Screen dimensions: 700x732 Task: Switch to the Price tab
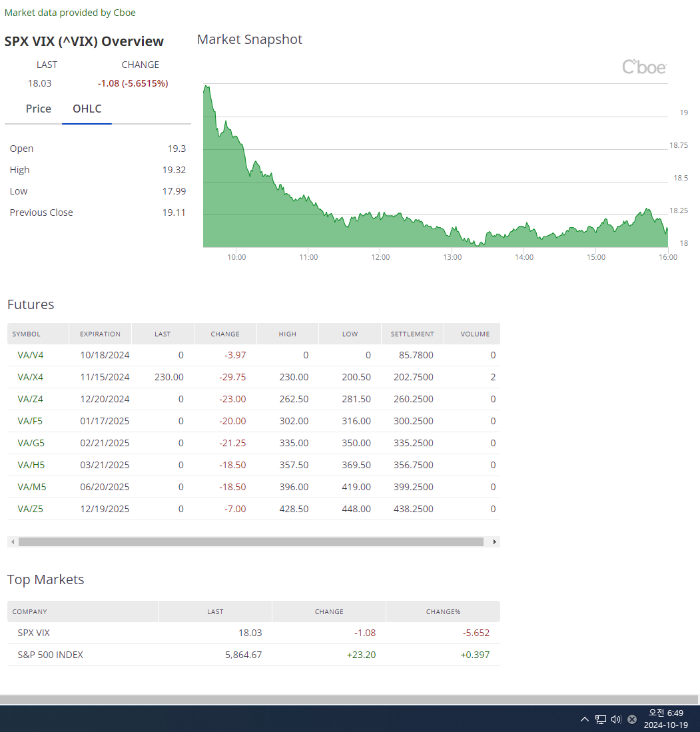point(38,109)
